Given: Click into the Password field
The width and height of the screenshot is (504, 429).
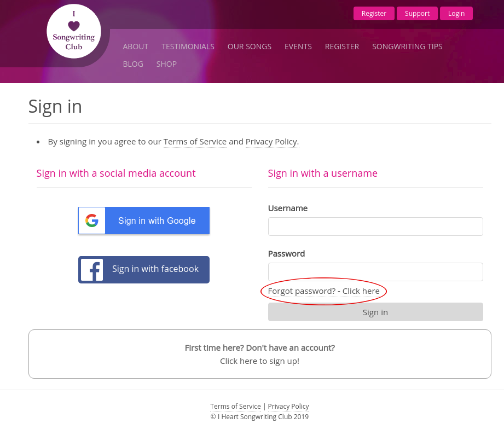Looking at the screenshot, I should [x=375, y=272].
